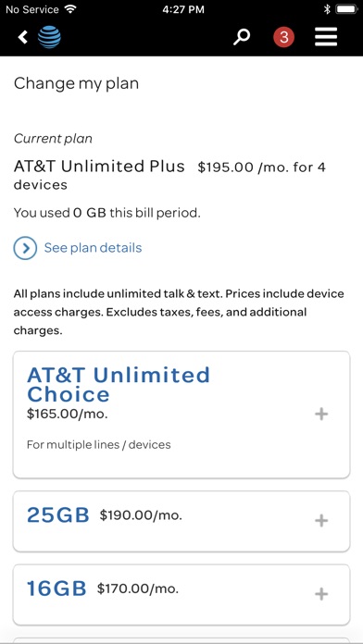
Task: Select the AT&T Unlimited Choice heading
Action: [119, 384]
